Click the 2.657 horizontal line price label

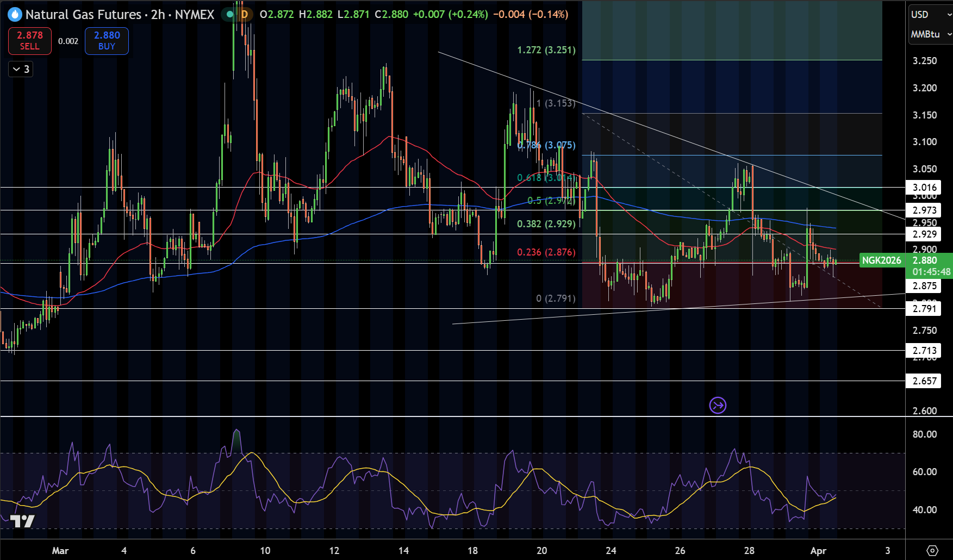(924, 381)
